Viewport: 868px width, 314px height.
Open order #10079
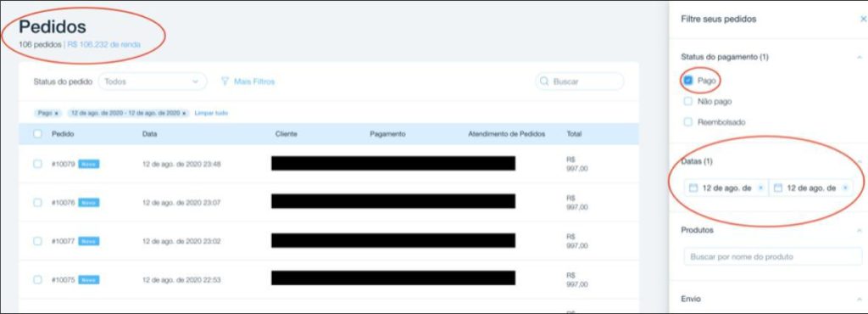pos(63,164)
